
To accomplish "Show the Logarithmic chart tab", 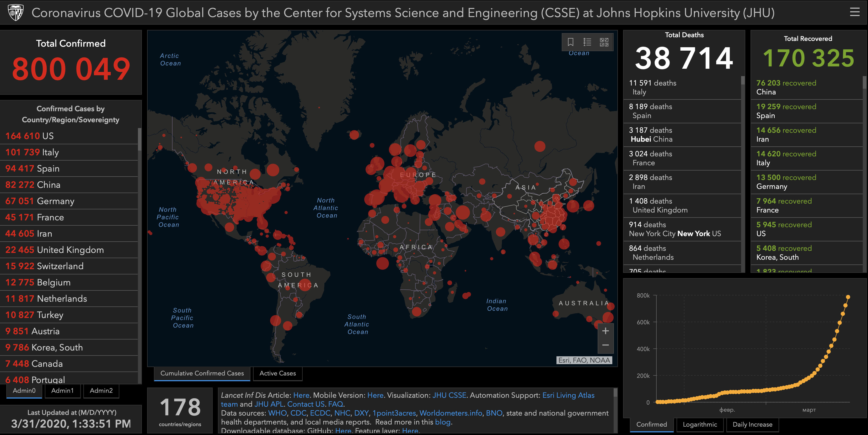I will click(700, 425).
